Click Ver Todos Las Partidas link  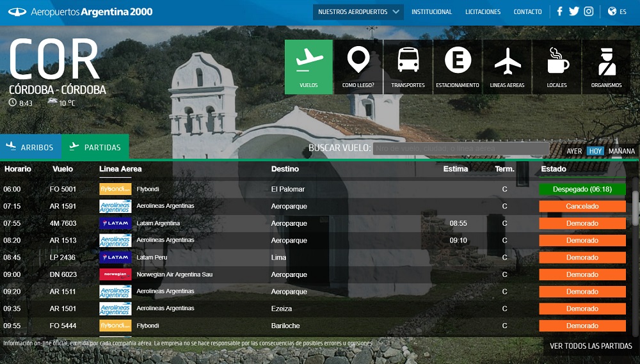(591, 345)
